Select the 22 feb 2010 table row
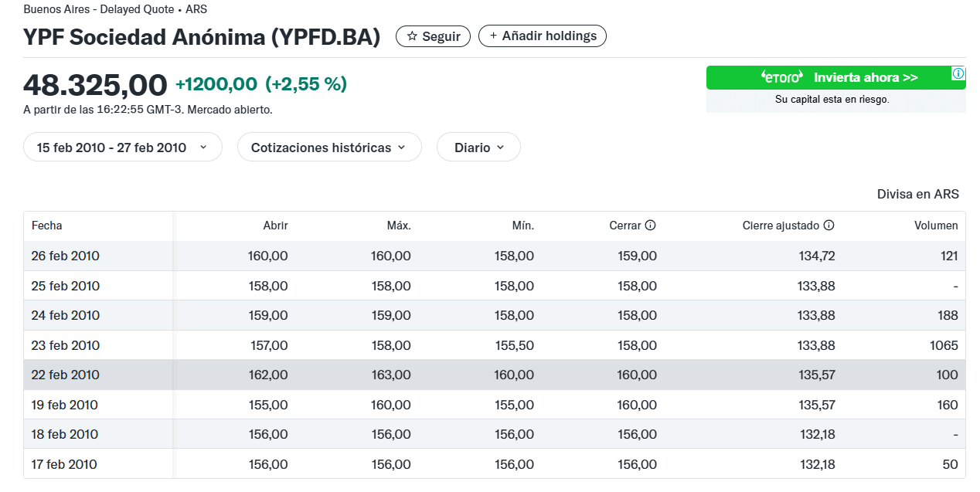 [x=494, y=375]
